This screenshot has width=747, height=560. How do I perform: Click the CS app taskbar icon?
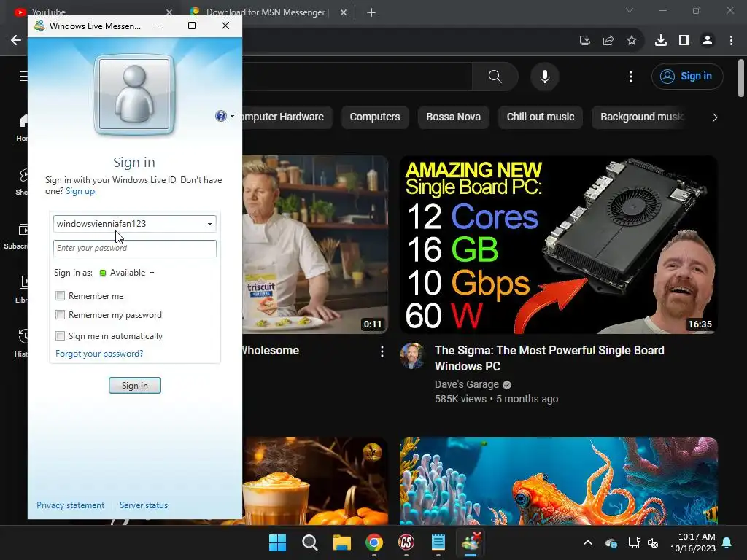tap(406, 542)
